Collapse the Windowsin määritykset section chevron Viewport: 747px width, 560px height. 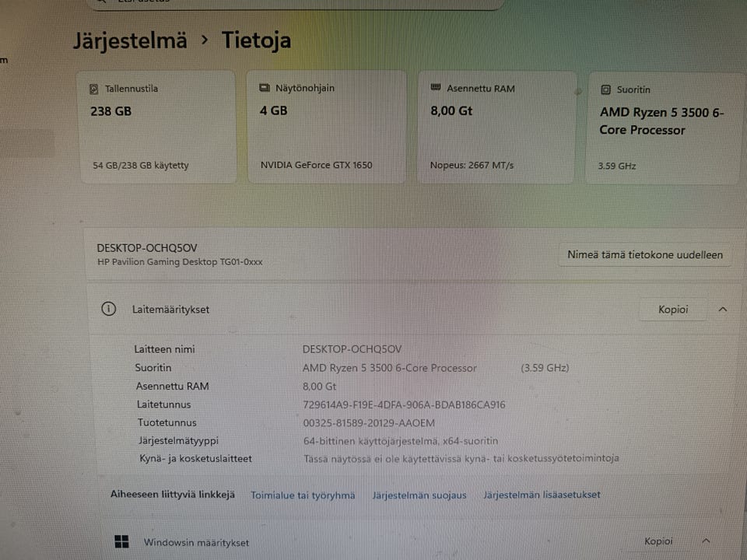tap(706, 541)
